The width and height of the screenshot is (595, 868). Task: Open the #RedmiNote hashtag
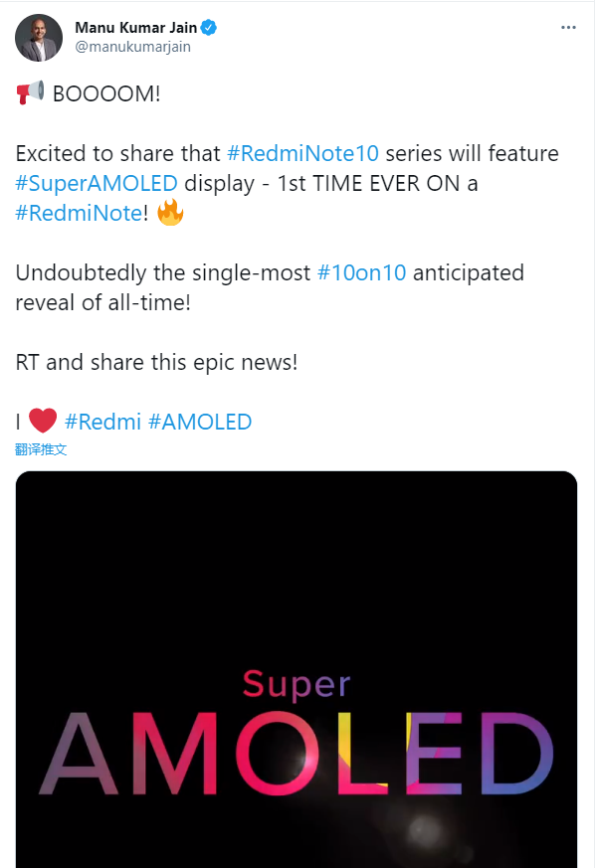click(79, 213)
